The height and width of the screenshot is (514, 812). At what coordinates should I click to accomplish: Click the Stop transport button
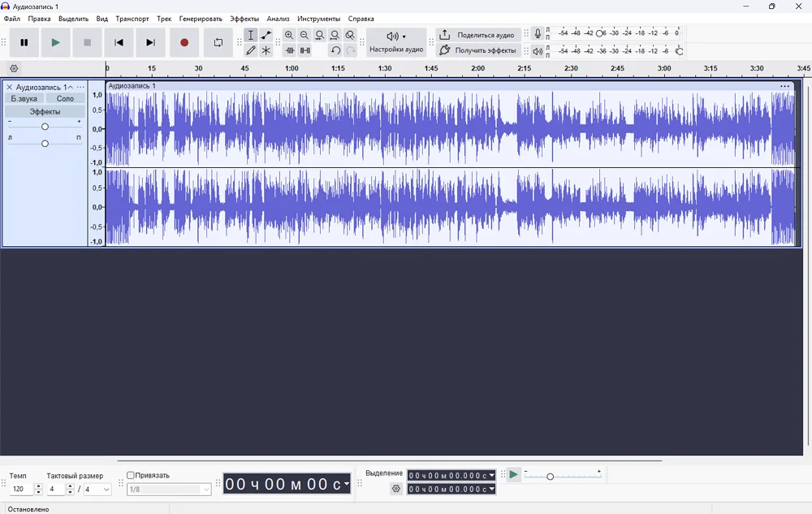pyautogui.click(x=87, y=42)
